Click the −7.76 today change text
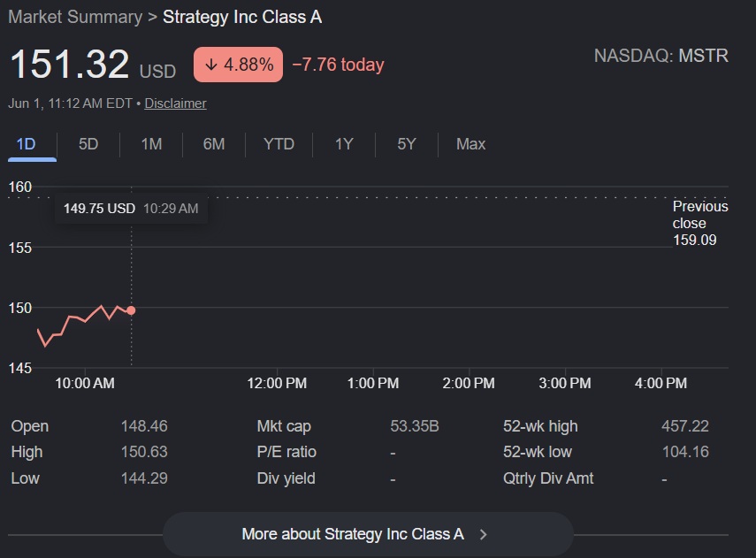Screen dimensions: 756x558 tap(338, 65)
